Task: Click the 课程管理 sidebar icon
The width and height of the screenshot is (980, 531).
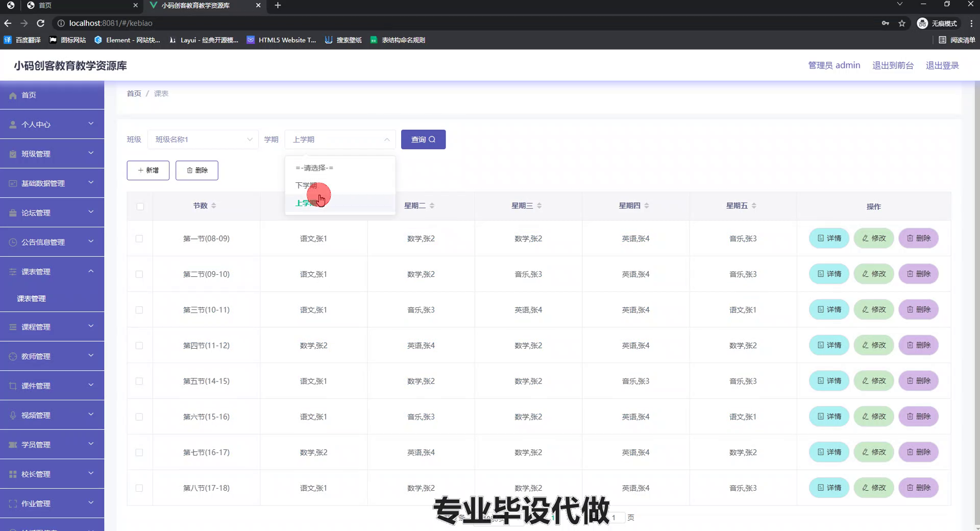Action: click(13, 327)
